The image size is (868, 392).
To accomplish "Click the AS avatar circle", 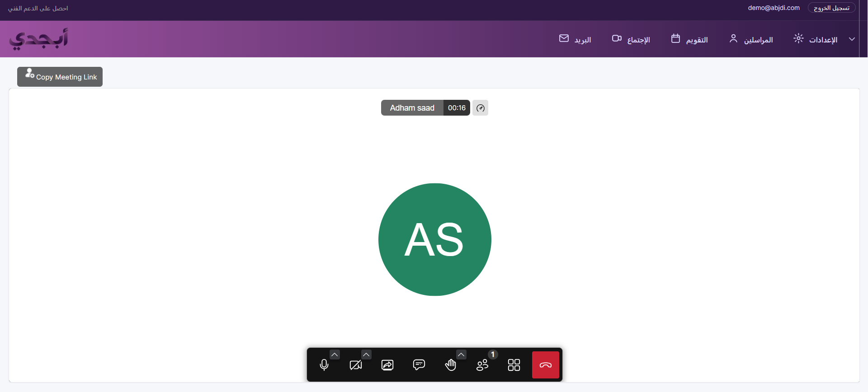I will (x=435, y=239).
